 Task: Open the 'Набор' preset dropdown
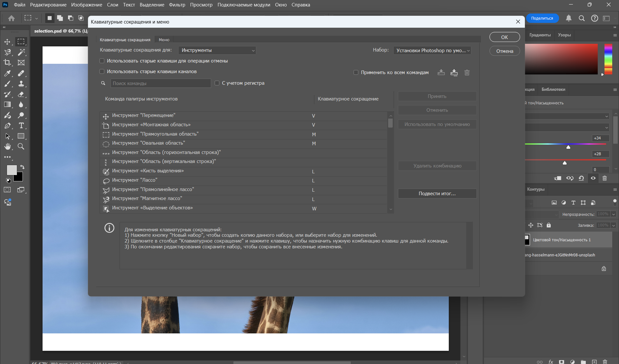pos(432,51)
